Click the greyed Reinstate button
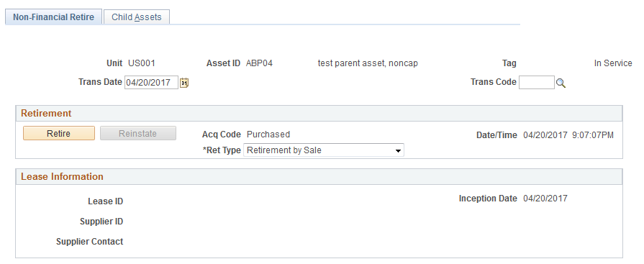This screenshot has height=264, width=644. coord(138,133)
